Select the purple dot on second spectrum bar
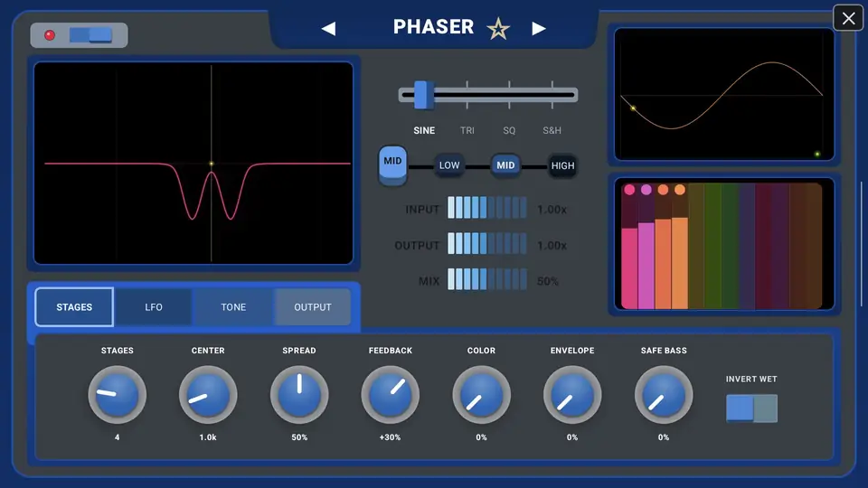 pyautogui.click(x=646, y=190)
